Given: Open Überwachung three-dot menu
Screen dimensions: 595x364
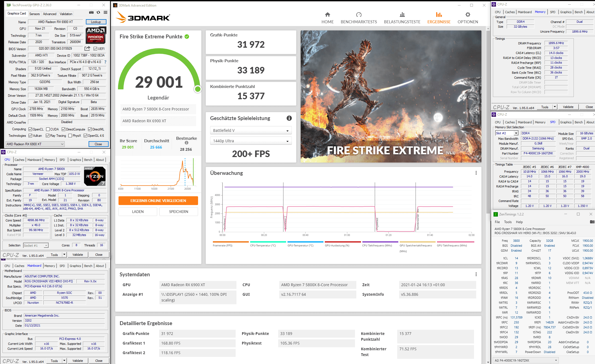Looking at the screenshot, I should pyautogui.click(x=476, y=173).
